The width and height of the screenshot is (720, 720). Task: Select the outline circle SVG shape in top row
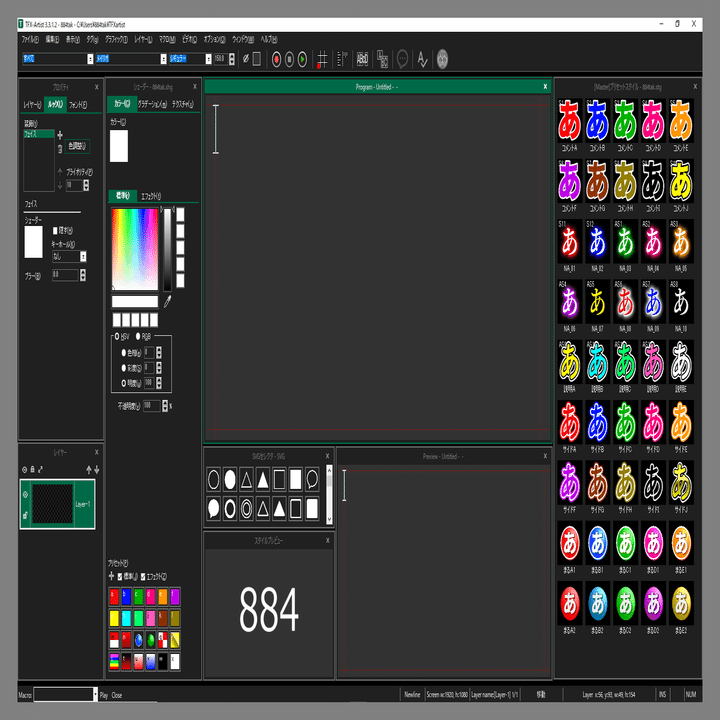click(214, 479)
